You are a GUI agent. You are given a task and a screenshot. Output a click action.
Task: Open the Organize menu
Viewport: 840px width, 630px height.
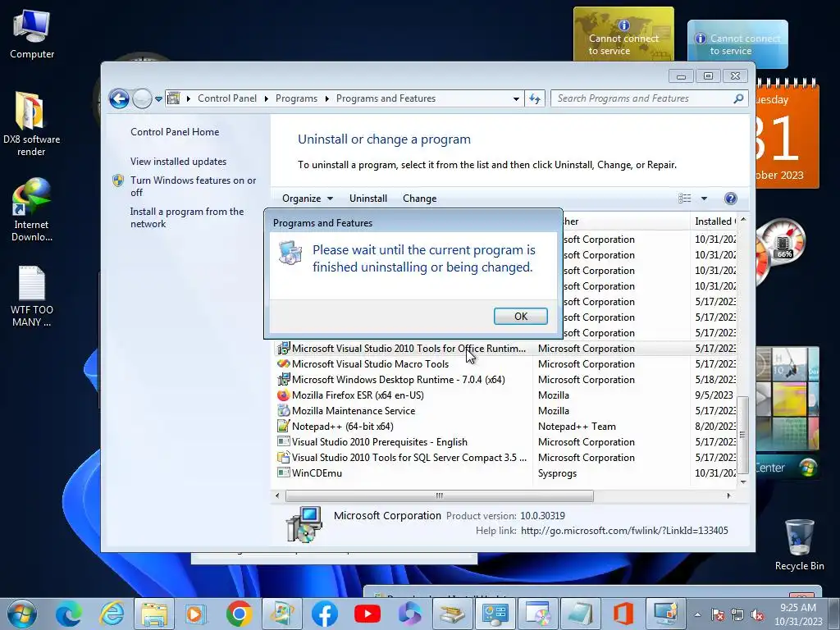308,199
